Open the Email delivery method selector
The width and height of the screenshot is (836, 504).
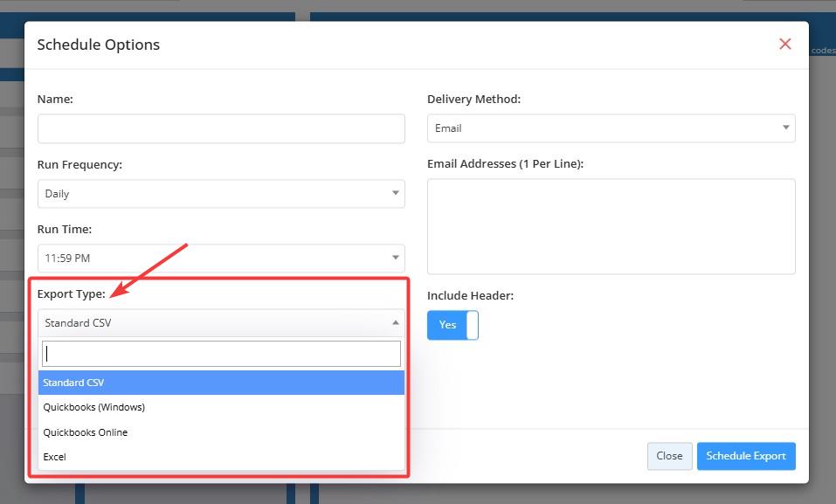click(603, 128)
